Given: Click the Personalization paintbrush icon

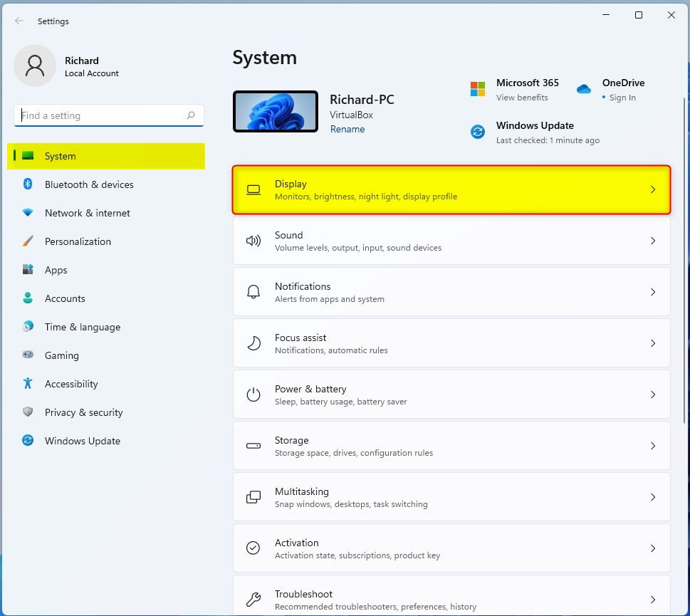Looking at the screenshot, I should click(x=28, y=241).
